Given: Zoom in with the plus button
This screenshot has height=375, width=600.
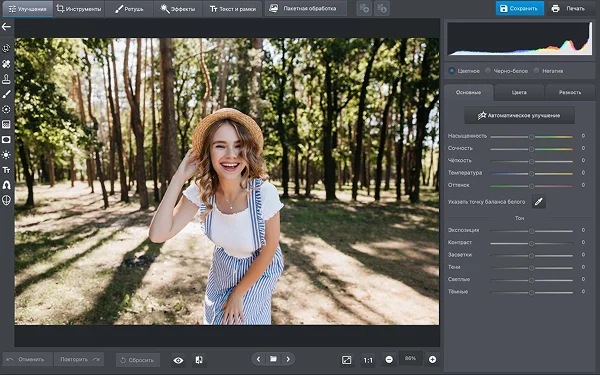Looking at the screenshot, I should click(432, 360).
